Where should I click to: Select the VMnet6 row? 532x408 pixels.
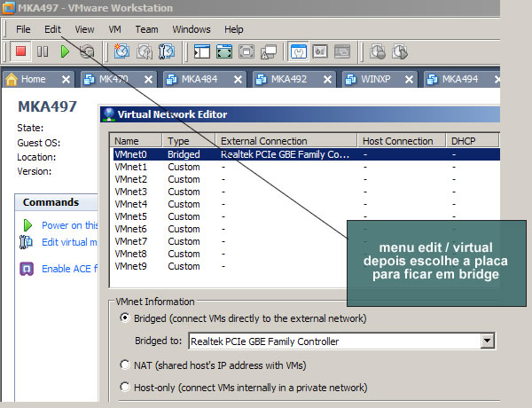230,229
